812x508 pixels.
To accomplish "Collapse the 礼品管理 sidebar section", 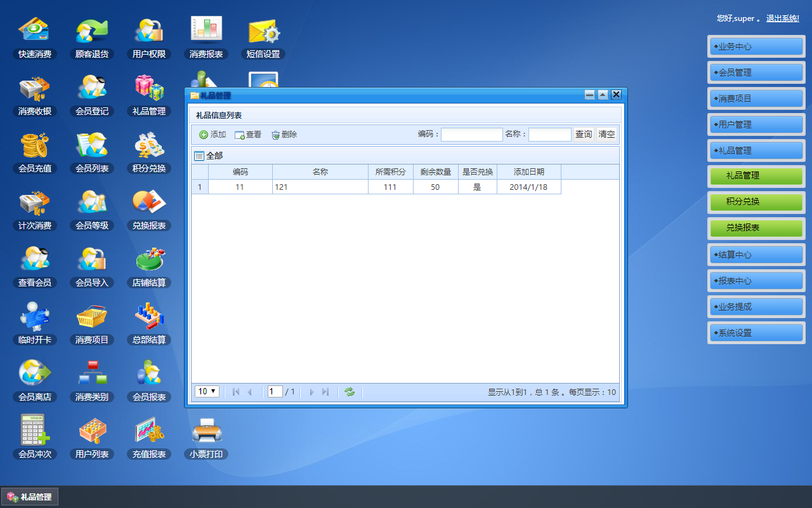I will [756, 150].
